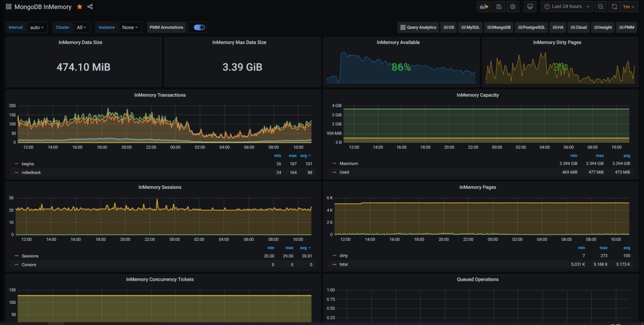The width and height of the screenshot is (644, 325).
Task: Open the 1m refresh interval dropdown
Action: pyautogui.click(x=628, y=7)
